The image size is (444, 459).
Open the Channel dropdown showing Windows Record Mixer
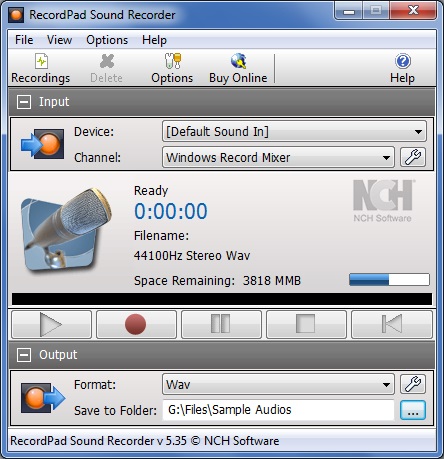pyautogui.click(x=278, y=157)
